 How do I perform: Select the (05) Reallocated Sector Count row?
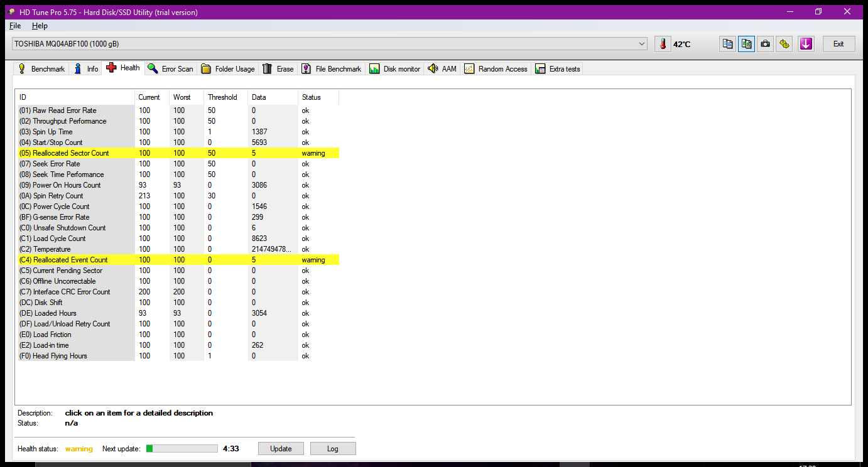coord(177,153)
